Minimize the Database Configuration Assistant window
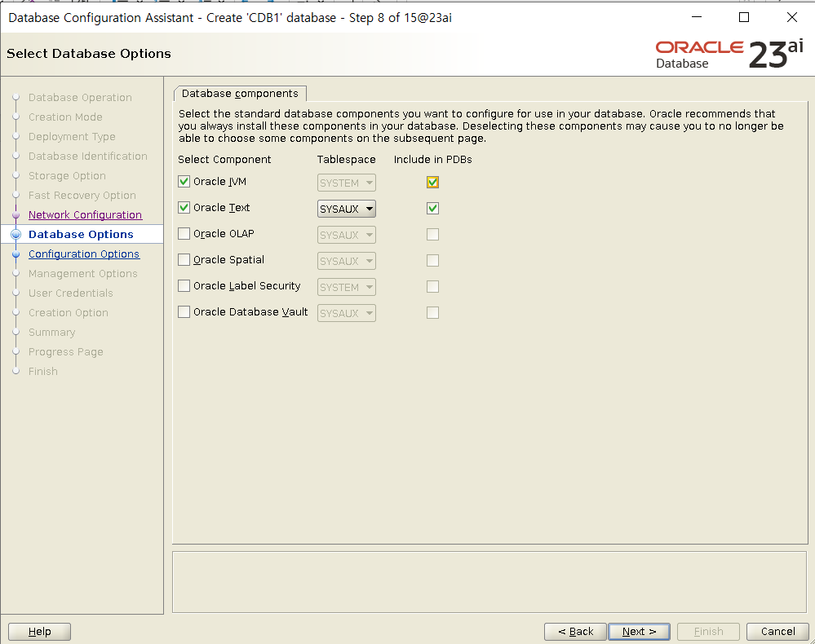Viewport: 815px width, 644px height. pos(697,17)
